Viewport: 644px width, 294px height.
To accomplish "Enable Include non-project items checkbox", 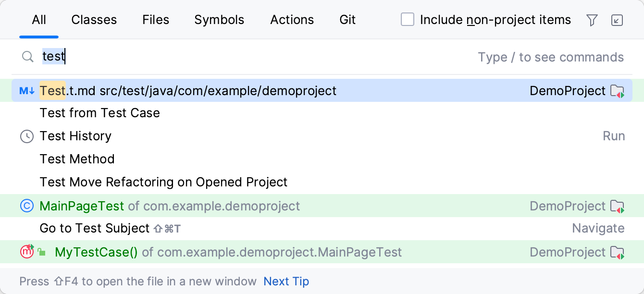I will click(408, 20).
